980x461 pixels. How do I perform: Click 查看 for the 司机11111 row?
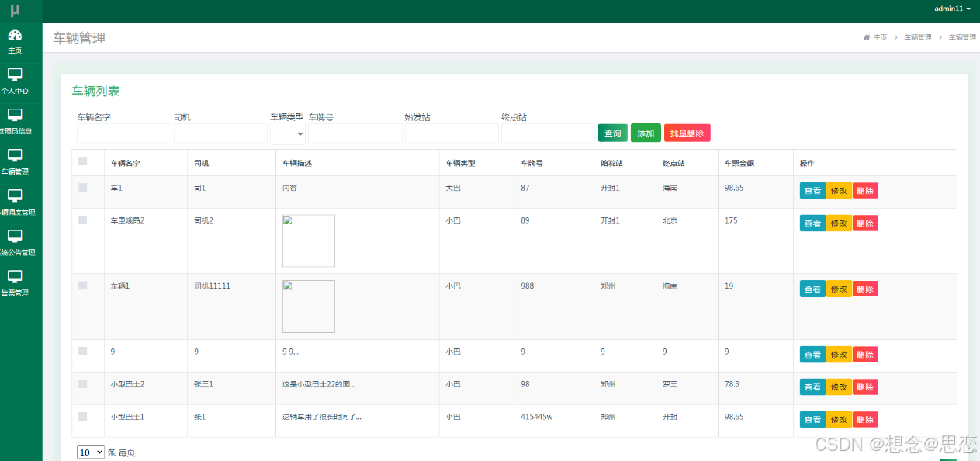812,289
